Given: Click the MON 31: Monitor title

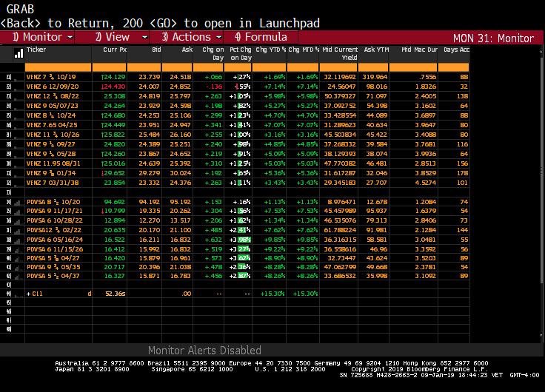Looking at the screenshot, I should click(494, 38).
